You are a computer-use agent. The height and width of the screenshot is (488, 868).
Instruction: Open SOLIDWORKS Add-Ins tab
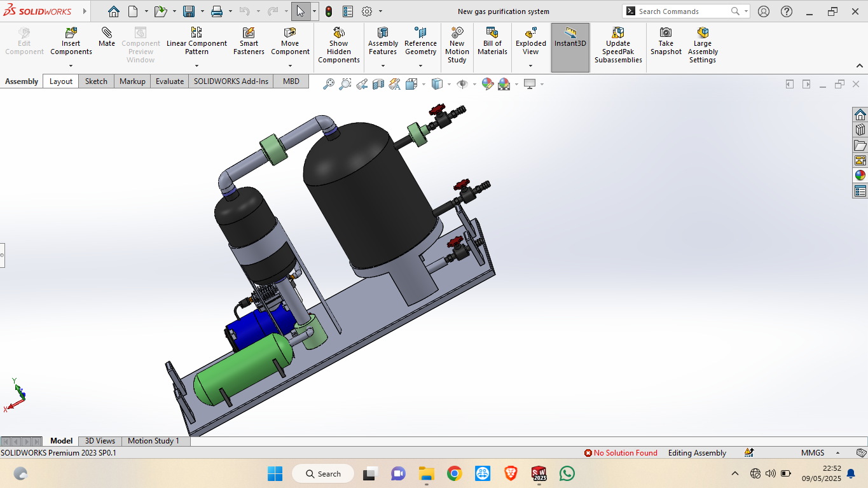point(231,81)
